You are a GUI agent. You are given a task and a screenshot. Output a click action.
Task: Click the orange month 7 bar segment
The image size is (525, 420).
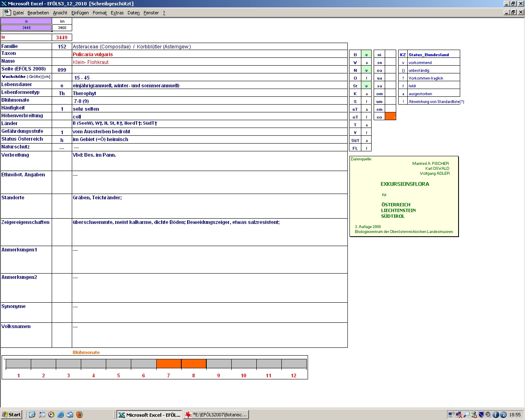(x=169, y=364)
